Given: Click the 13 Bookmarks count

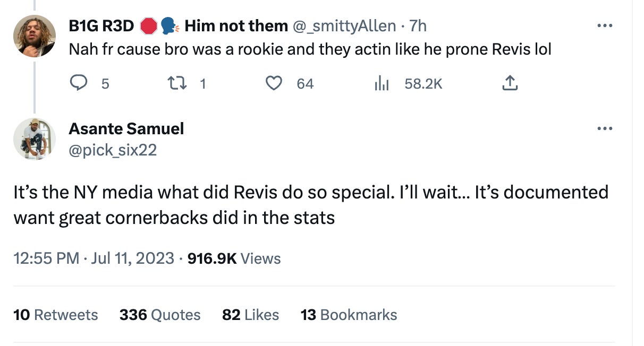Looking at the screenshot, I should [349, 315].
